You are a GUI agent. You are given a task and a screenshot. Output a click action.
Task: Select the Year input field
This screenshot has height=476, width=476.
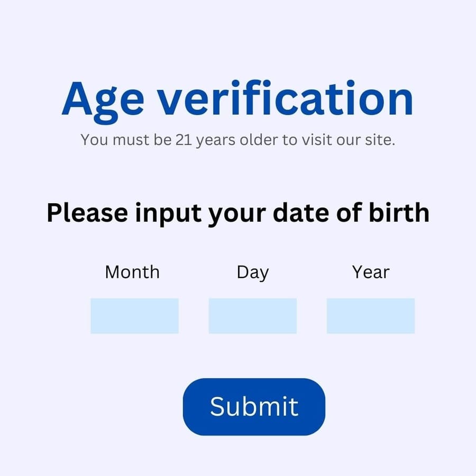click(370, 316)
